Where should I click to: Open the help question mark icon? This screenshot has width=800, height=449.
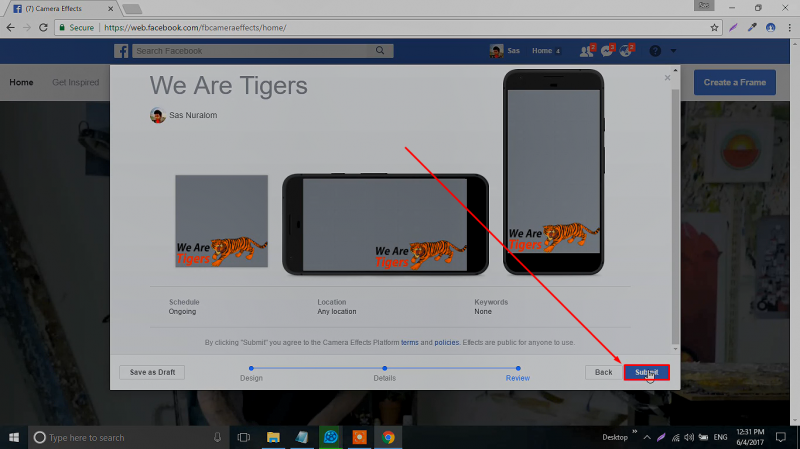click(x=655, y=51)
